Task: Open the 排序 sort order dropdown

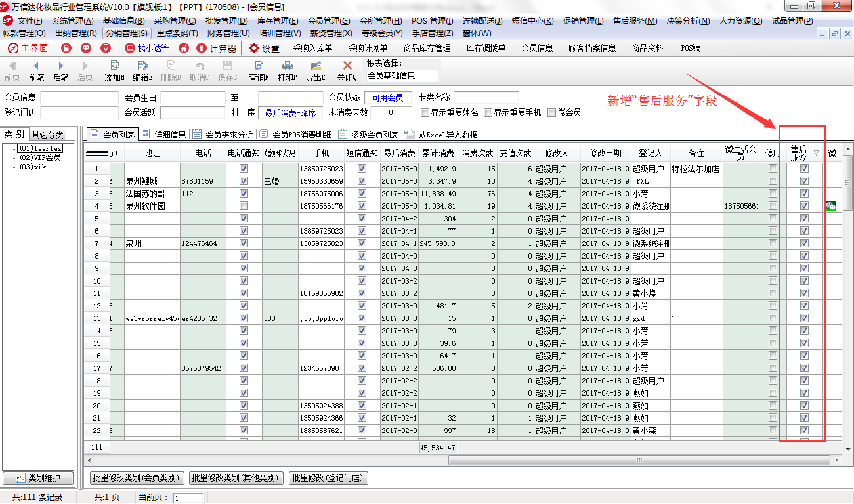Action: [x=291, y=112]
